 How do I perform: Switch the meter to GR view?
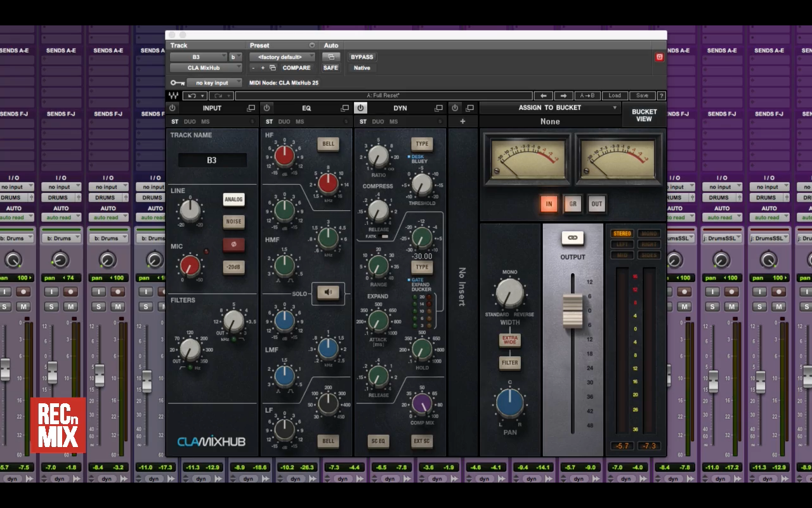572,204
